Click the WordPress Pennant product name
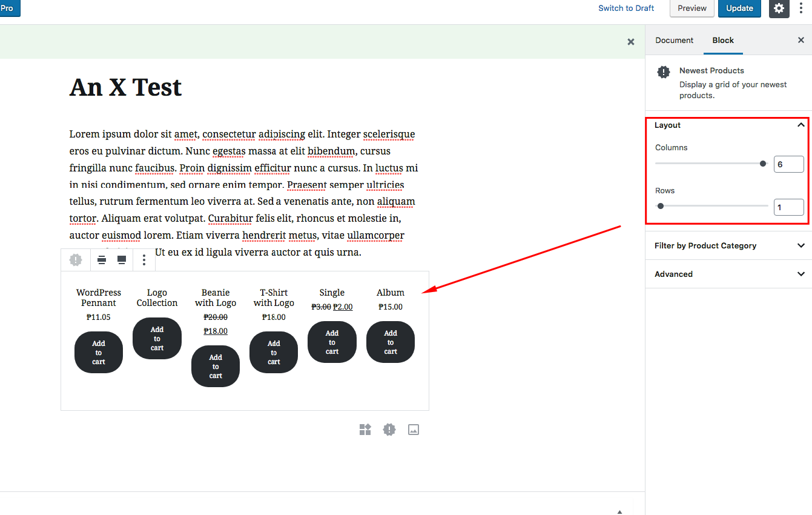This screenshot has width=812, height=515. click(x=99, y=297)
